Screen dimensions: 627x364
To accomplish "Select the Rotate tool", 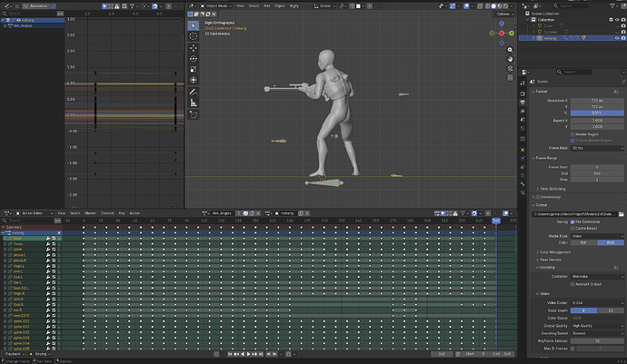I will [x=194, y=59].
